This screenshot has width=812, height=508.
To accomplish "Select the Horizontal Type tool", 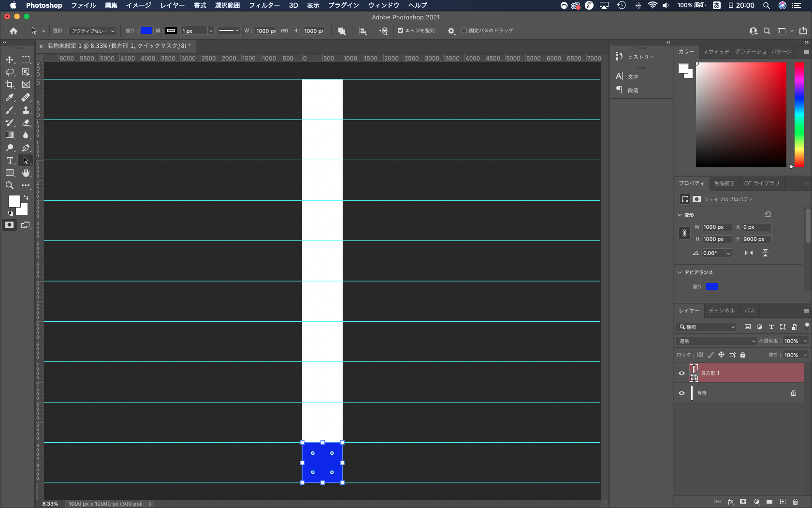I will click(10, 160).
